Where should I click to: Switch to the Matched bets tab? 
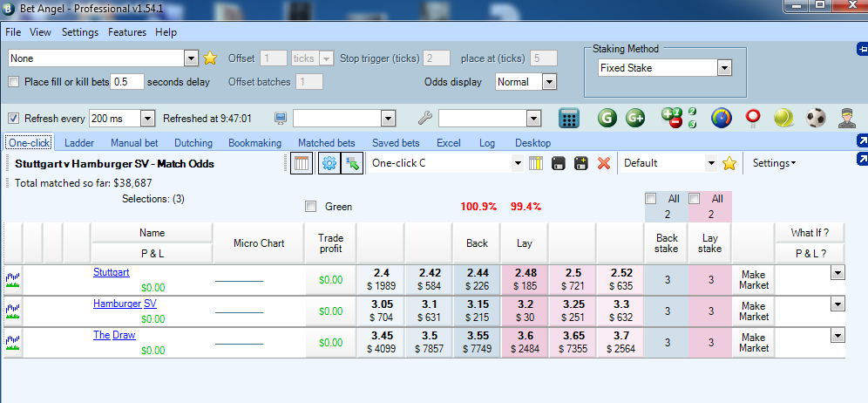click(327, 143)
